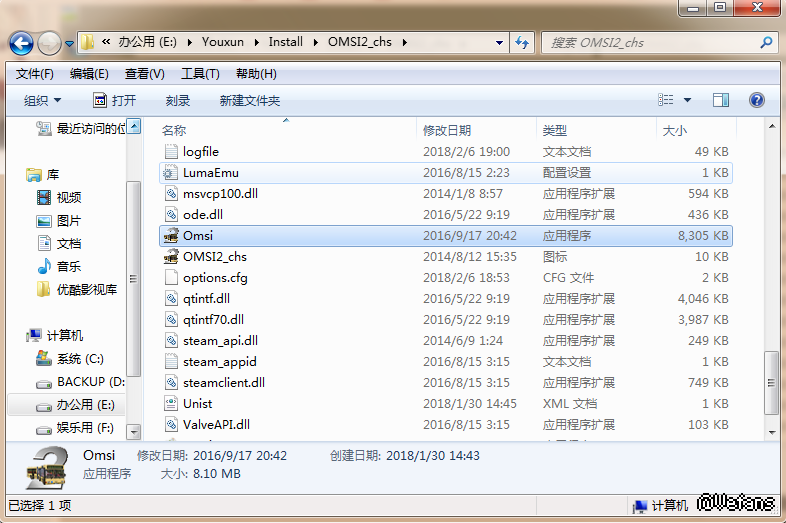Select the steam_api.dll file icon
The height and width of the screenshot is (523, 786).
(171, 340)
